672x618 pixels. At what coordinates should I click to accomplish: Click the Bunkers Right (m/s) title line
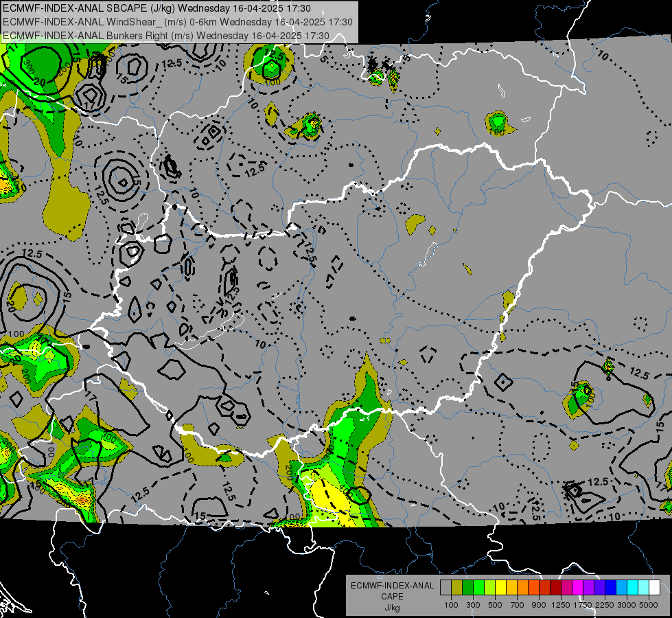166,36
